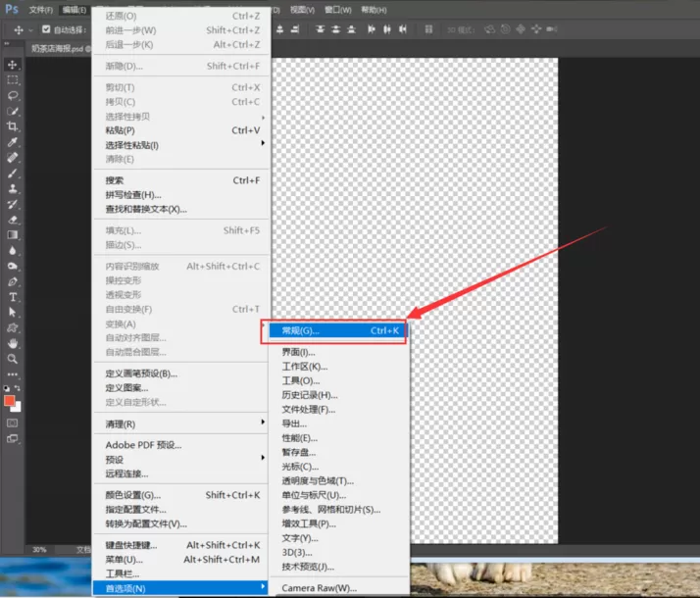
Task: Change screen mode icon at toolbox bottom
Action: pyautogui.click(x=13, y=438)
